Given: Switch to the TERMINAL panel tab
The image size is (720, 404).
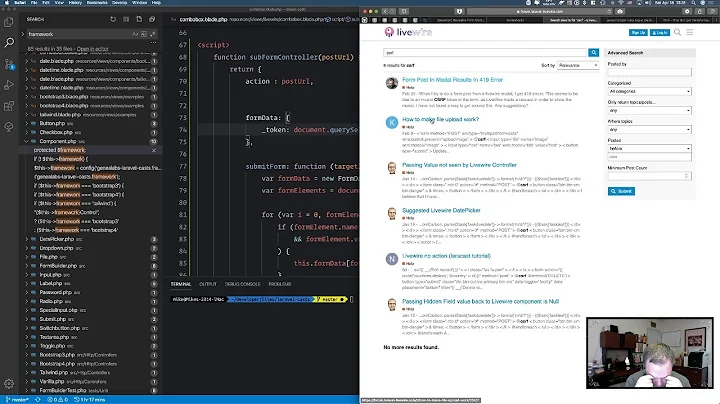Looking at the screenshot, I should (x=181, y=284).
